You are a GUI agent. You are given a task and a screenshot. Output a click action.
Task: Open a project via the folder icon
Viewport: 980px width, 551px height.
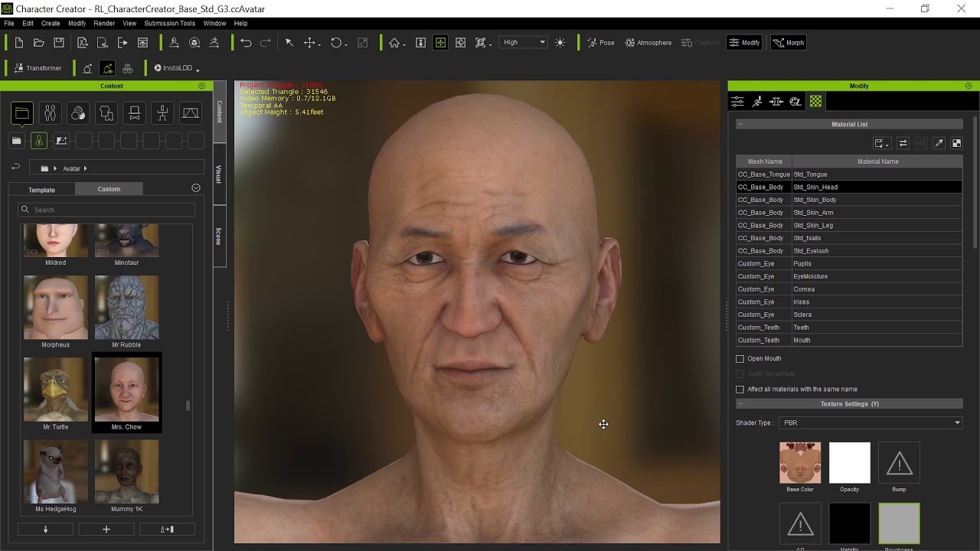click(38, 43)
